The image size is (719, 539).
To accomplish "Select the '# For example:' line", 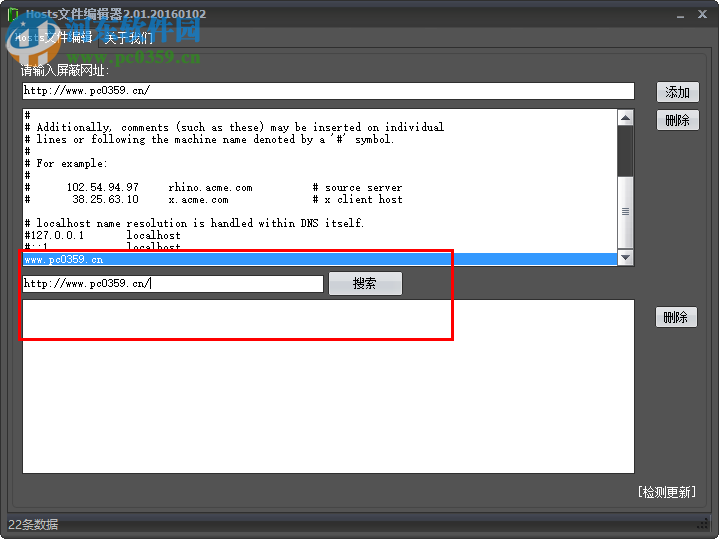I will pyautogui.click(x=320, y=163).
